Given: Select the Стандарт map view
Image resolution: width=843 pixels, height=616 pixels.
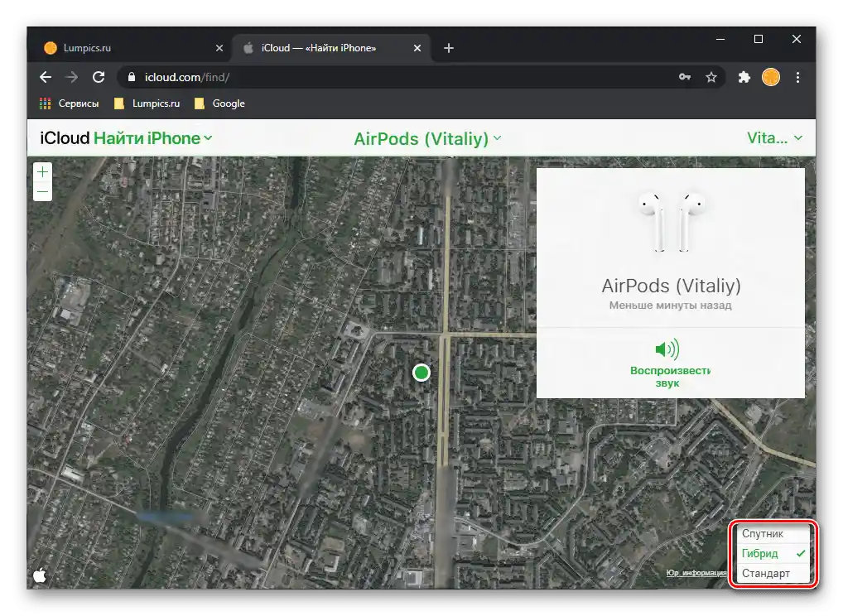Looking at the screenshot, I should pyautogui.click(x=765, y=574).
